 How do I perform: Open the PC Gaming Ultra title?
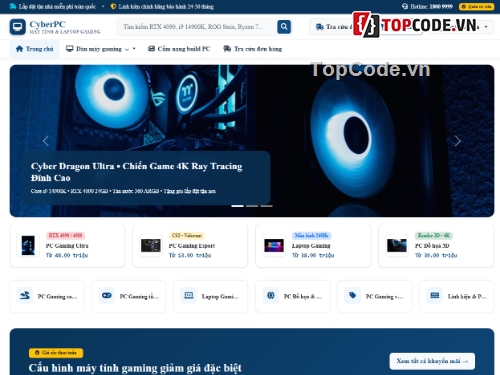pos(67,246)
